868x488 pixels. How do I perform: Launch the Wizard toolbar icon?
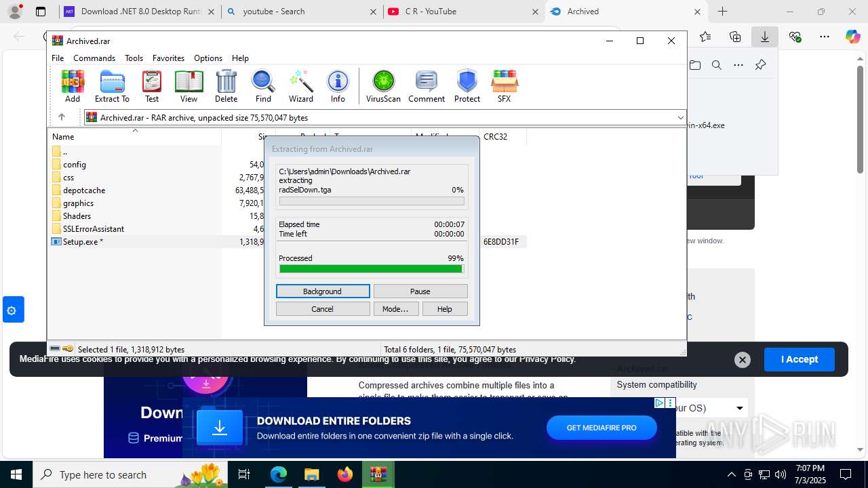click(x=301, y=86)
